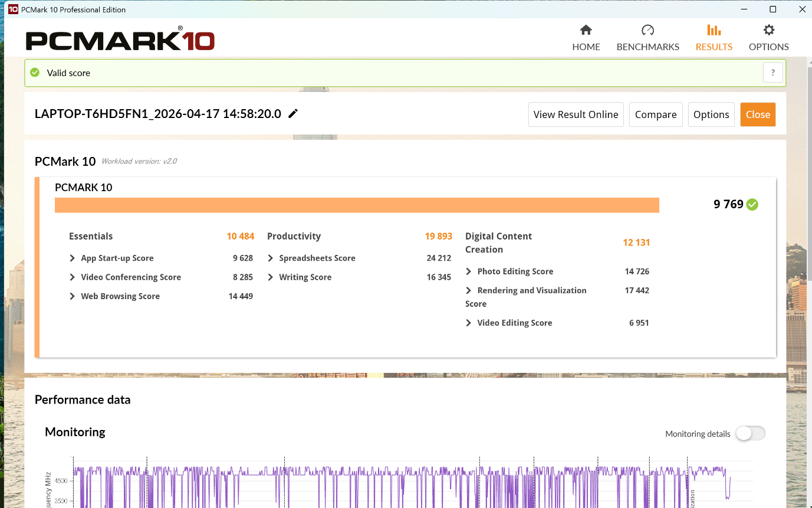
Task: Click the Compare button
Action: coord(656,114)
